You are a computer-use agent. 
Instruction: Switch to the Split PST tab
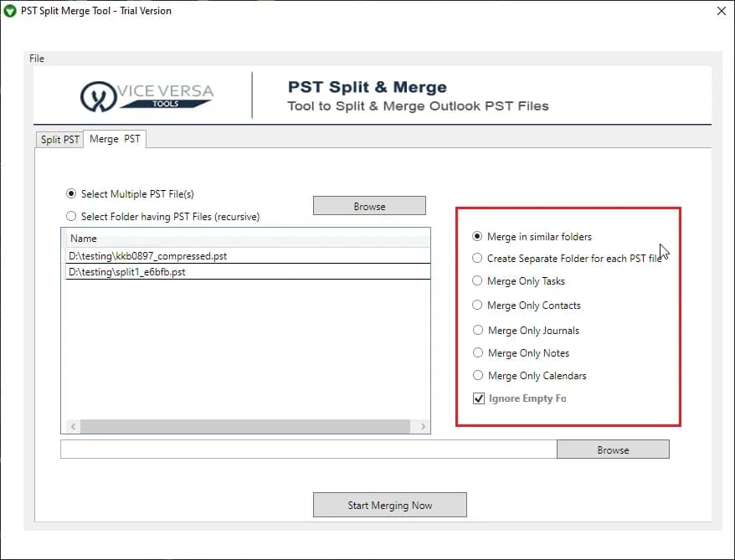[x=59, y=140]
